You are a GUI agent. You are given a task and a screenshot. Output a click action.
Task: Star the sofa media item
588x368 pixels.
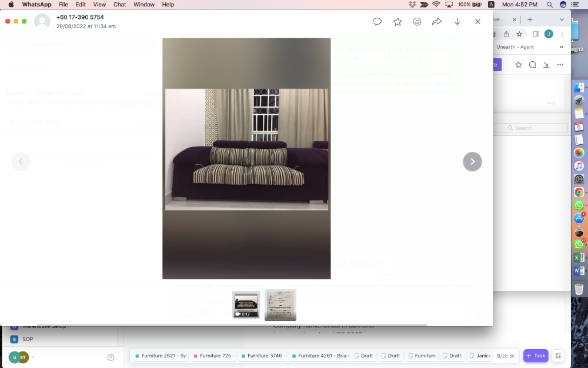pos(397,22)
